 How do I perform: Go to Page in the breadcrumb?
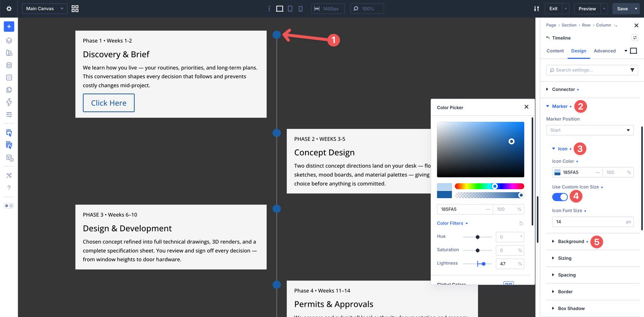(x=551, y=25)
